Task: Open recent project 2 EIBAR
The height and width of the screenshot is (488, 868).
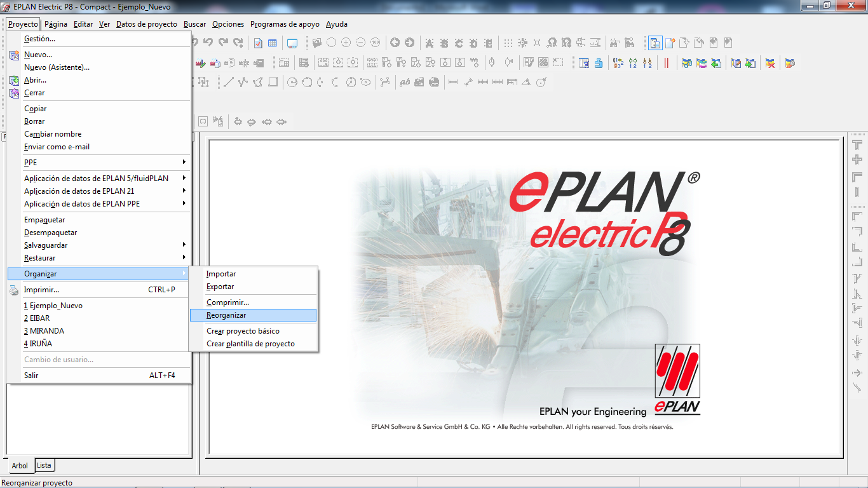Action: click(x=37, y=318)
